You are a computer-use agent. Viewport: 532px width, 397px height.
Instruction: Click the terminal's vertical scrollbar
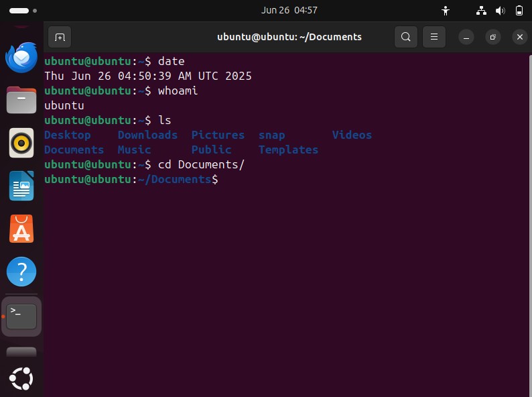[x=530, y=224]
